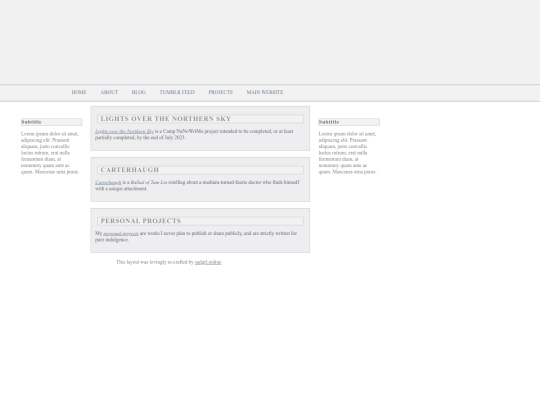Click the 'Camp NaNoWriMo project' description text
Viewport: 540px width, 405px height.
(x=194, y=134)
